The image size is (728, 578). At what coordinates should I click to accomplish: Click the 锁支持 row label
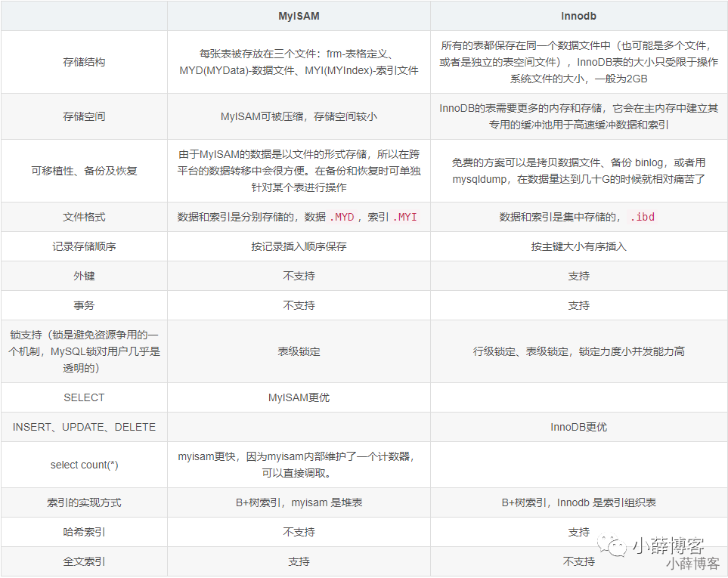click(x=84, y=351)
